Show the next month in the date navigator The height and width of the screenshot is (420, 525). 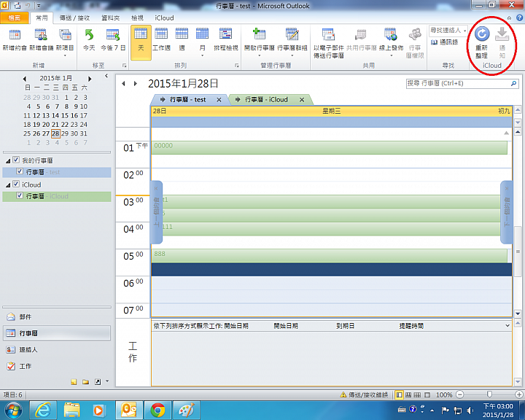tap(90, 79)
